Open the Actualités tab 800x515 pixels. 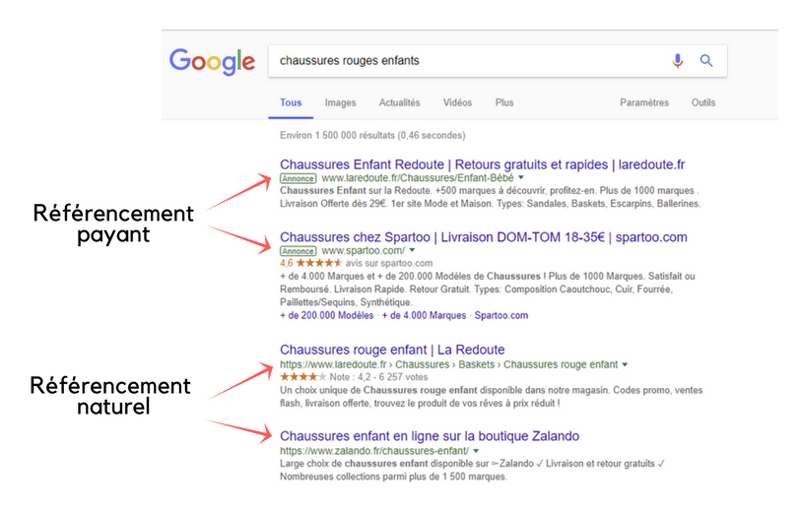pyautogui.click(x=399, y=103)
